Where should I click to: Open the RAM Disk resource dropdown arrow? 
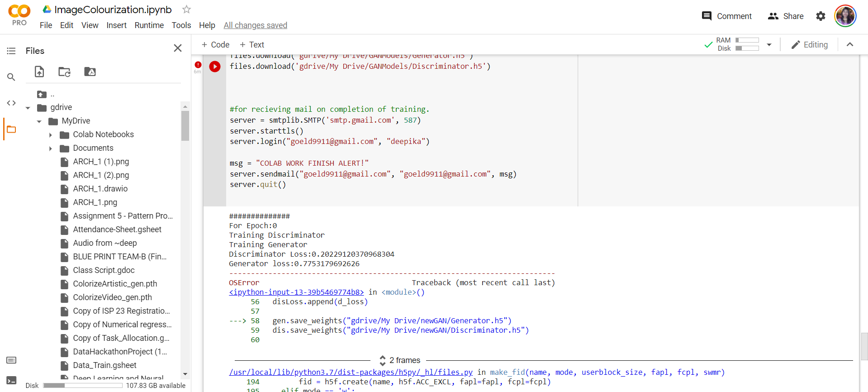[769, 45]
